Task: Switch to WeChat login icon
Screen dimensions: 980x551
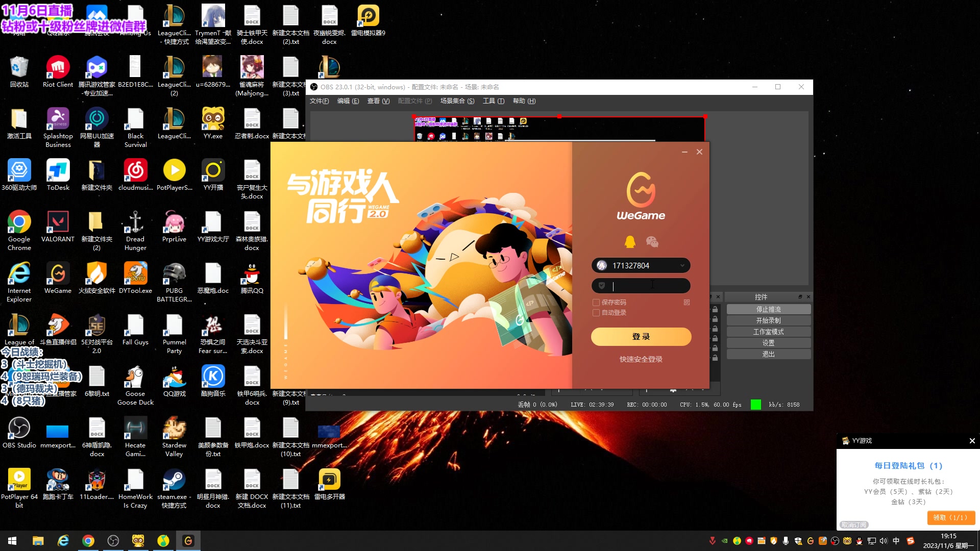Action: [652, 242]
